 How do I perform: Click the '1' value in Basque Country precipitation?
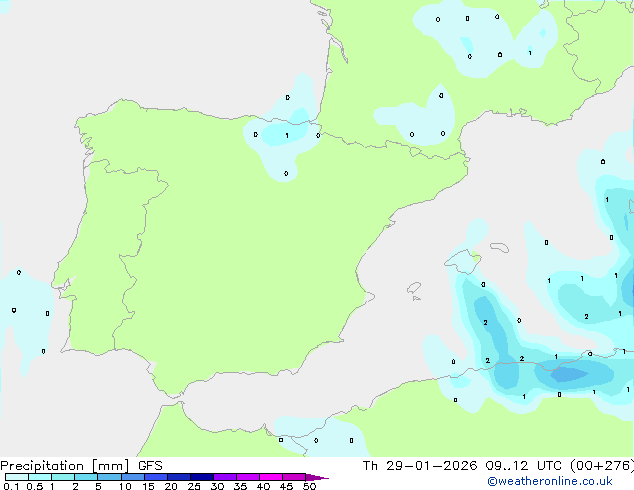tap(287, 135)
